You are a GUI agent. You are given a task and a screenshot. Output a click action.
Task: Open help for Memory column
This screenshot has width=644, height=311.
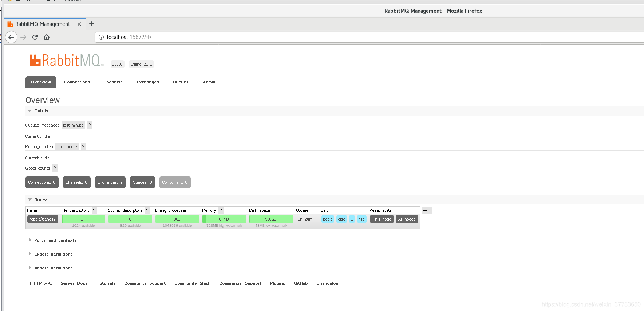(x=221, y=210)
